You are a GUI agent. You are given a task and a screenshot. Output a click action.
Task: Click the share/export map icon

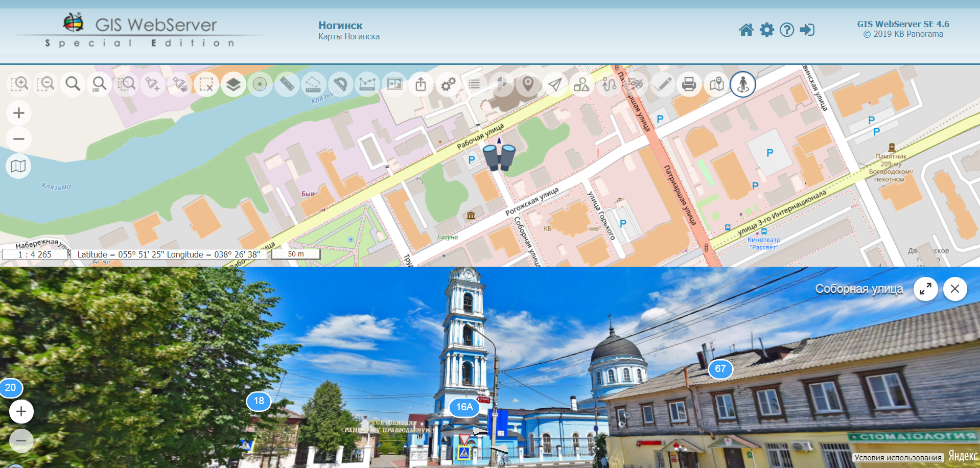pos(421,84)
